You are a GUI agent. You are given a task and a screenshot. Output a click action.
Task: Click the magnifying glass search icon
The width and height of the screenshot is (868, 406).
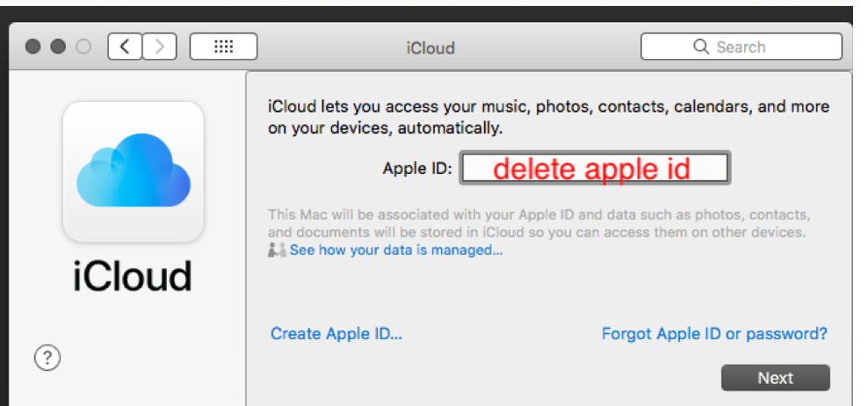pos(701,47)
